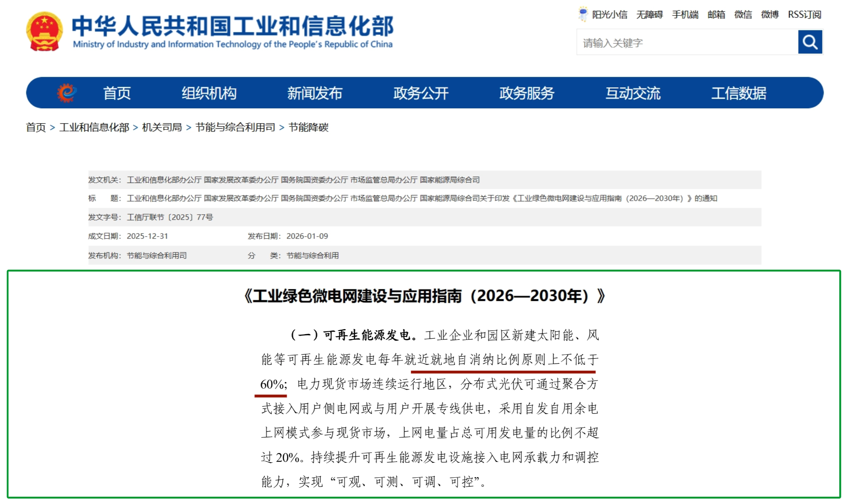Switch to 互动交流 section
Screen dimensions: 847x504
pos(633,93)
